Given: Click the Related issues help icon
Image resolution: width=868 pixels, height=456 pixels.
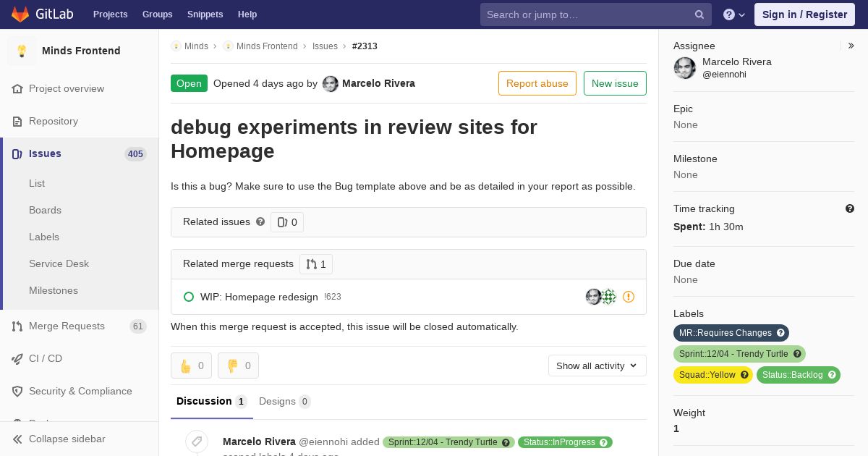Looking at the screenshot, I should 260,221.
